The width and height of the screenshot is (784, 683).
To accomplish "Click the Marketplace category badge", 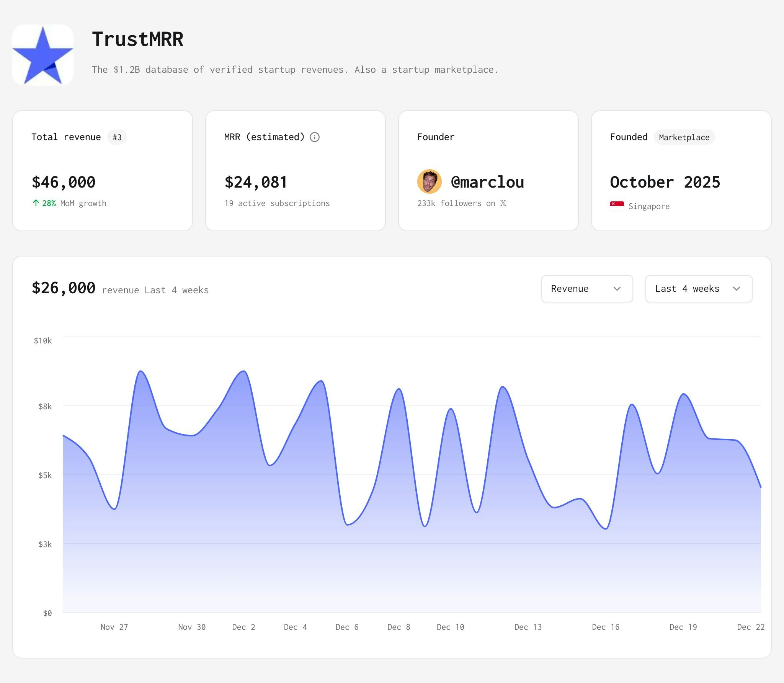I will [x=684, y=137].
